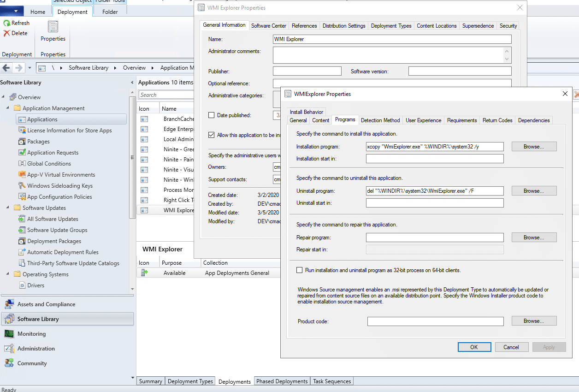The width and height of the screenshot is (579, 392).
Task: Click the Search box above the applications list
Action: click(x=166, y=94)
